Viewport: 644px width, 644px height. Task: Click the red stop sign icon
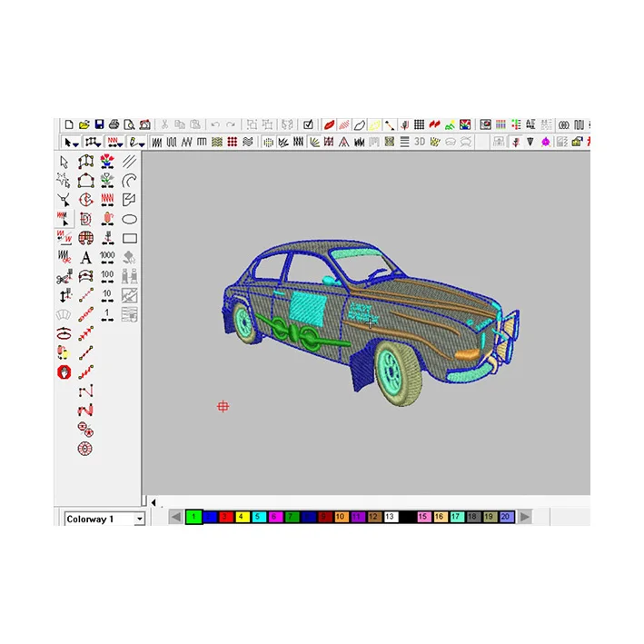tap(64, 372)
